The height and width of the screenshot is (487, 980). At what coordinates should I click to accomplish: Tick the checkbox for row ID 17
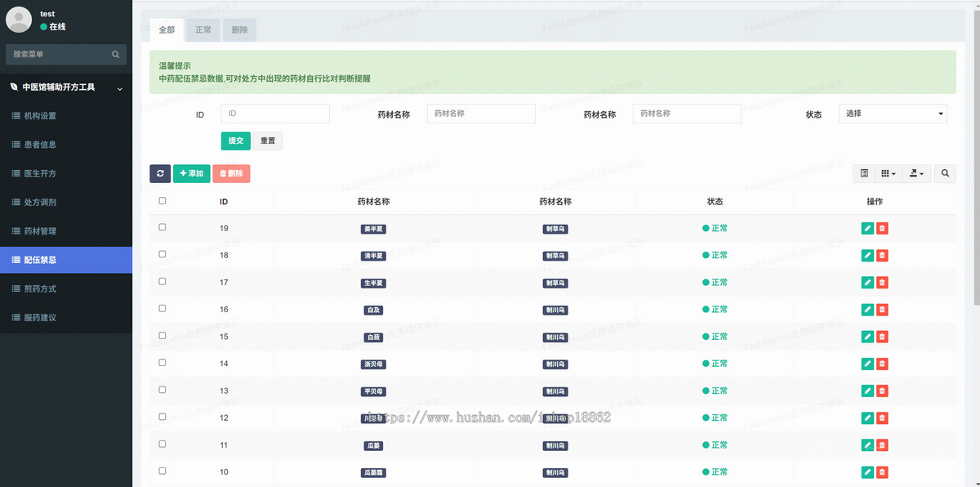point(163,281)
